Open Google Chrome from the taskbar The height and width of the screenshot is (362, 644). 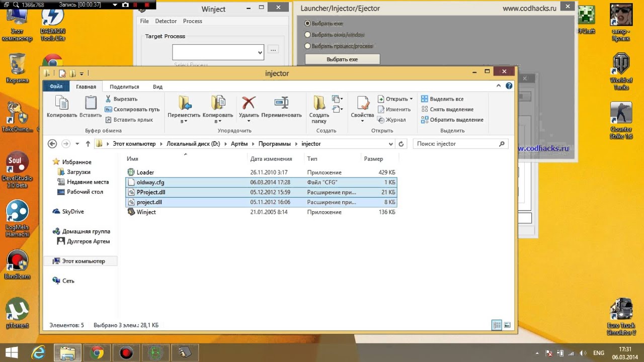click(x=97, y=352)
